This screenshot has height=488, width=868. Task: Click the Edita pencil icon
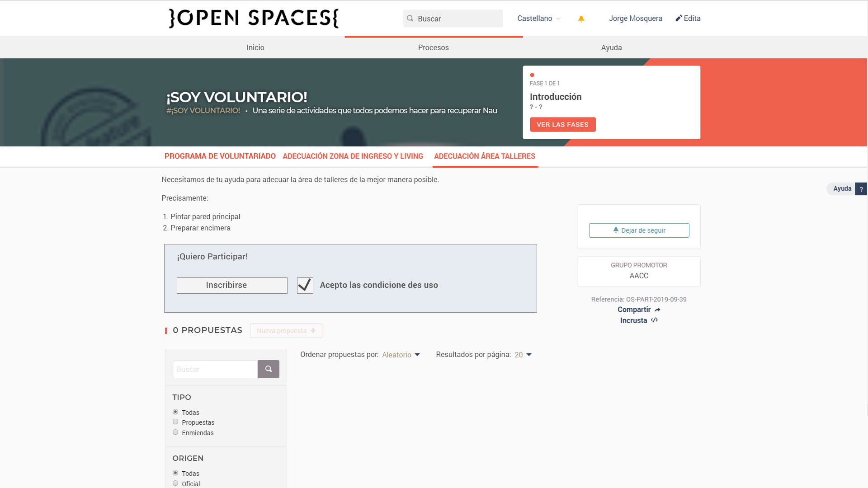678,18
